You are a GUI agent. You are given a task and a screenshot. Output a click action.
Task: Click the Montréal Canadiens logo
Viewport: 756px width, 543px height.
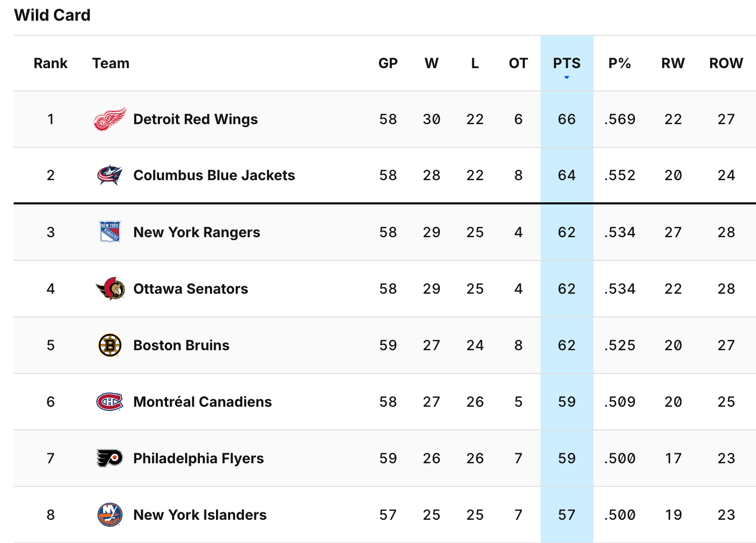click(x=110, y=402)
